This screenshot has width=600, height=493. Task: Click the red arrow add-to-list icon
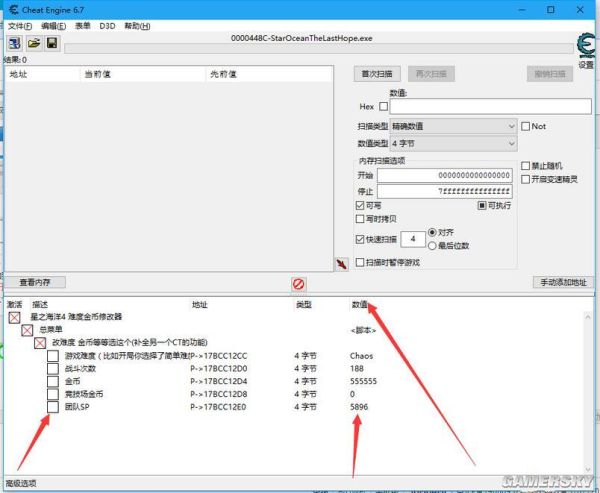341,264
